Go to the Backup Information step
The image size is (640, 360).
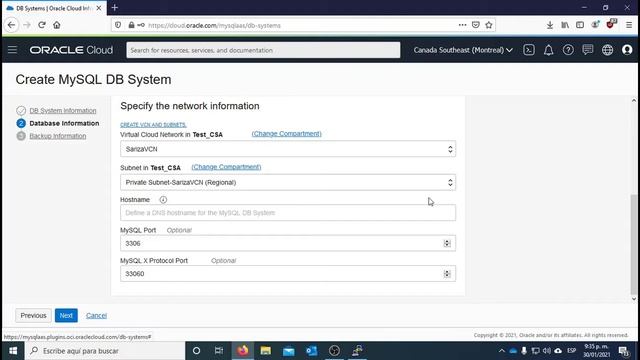tap(58, 136)
